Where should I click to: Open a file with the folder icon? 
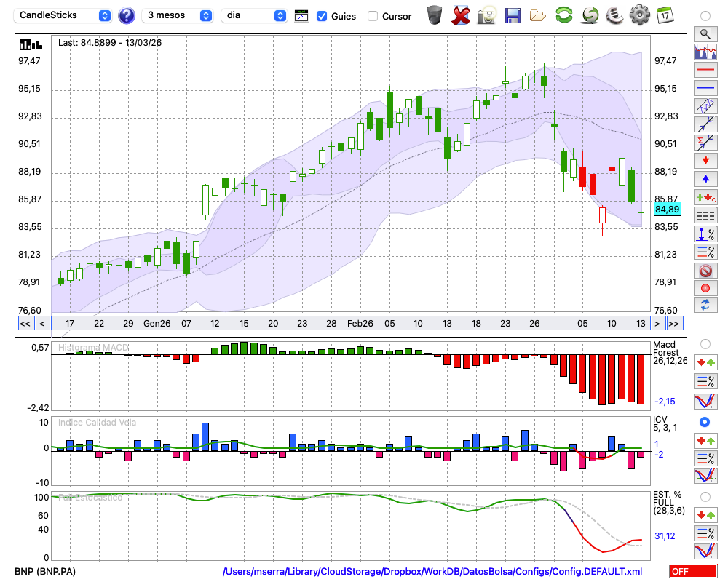click(538, 16)
